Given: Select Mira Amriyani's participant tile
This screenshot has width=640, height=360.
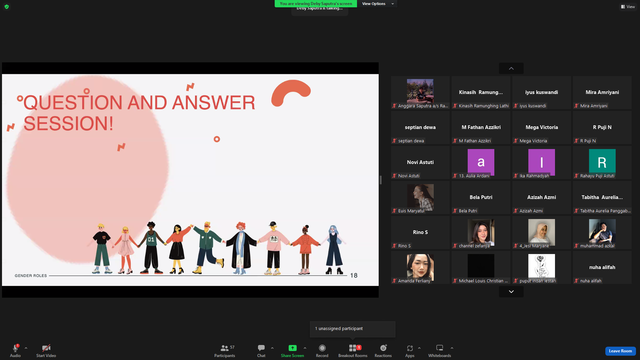Looking at the screenshot, I should [x=602, y=93].
